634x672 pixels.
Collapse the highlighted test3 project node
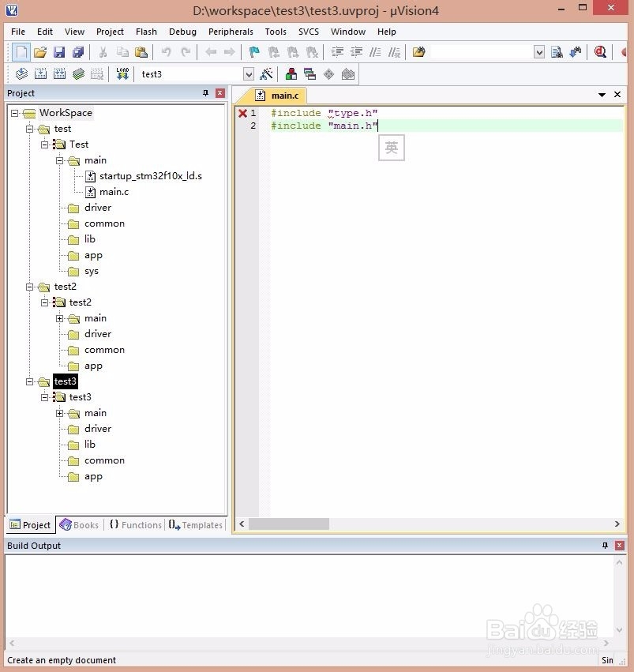[29, 381]
